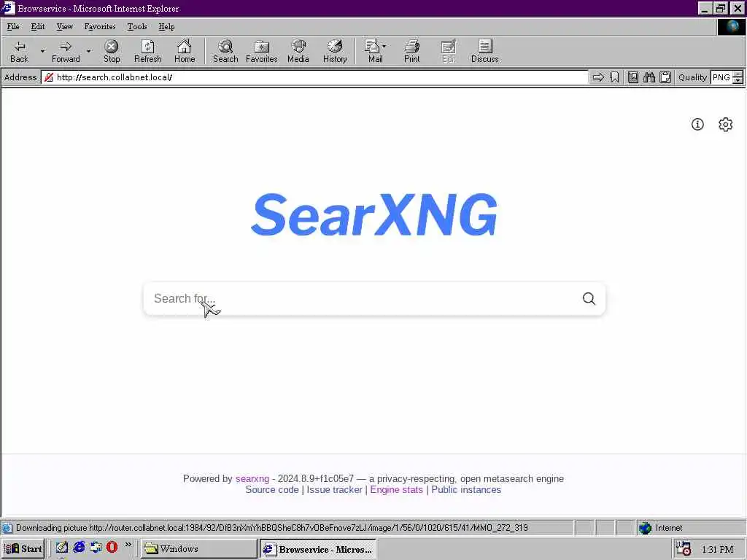Open the Forward history dropdown arrow
Screen dimensions: 747x560
click(88, 51)
